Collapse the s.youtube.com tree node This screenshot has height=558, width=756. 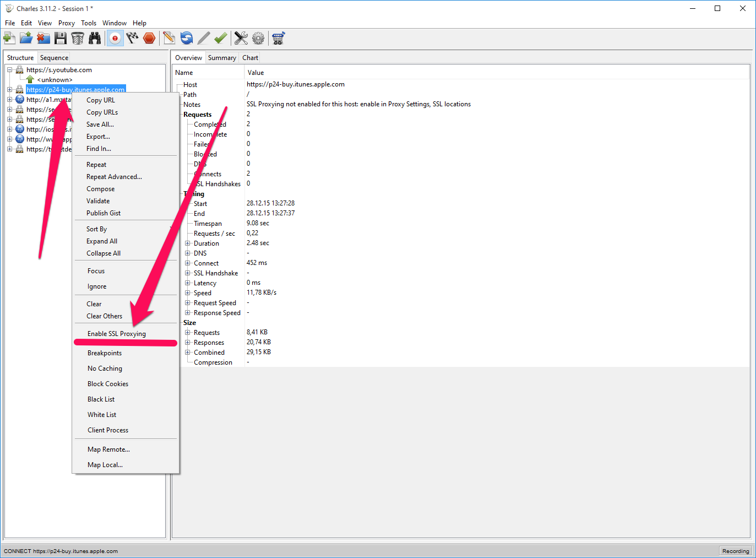click(x=10, y=70)
